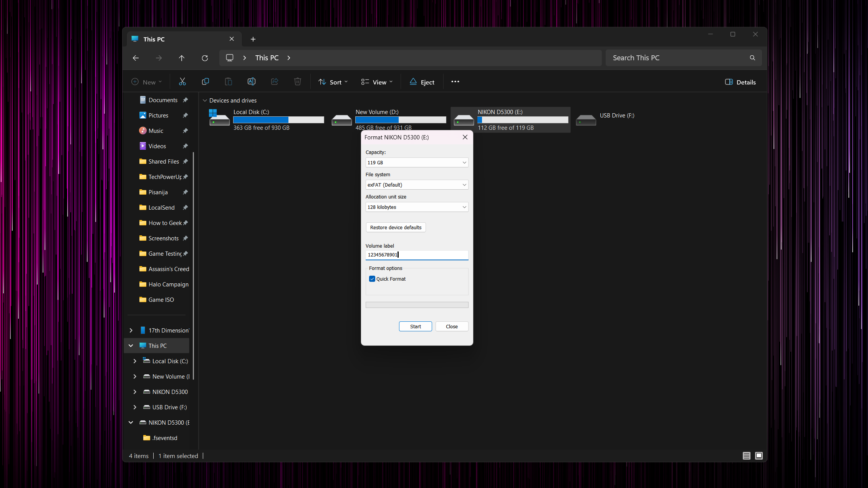Open the New dropdown menu
868x488 pixels.
click(147, 82)
